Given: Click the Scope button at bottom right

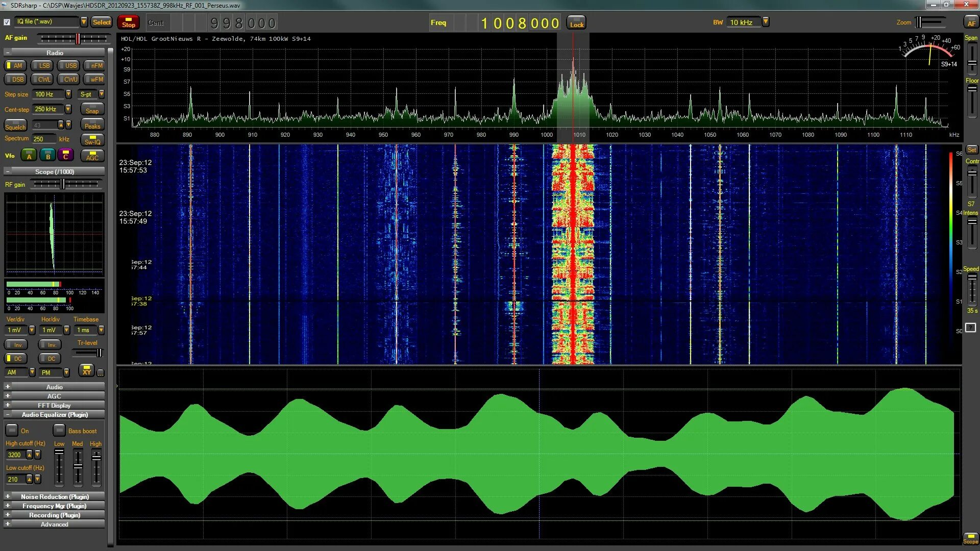Looking at the screenshot, I should click(x=970, y=538).
